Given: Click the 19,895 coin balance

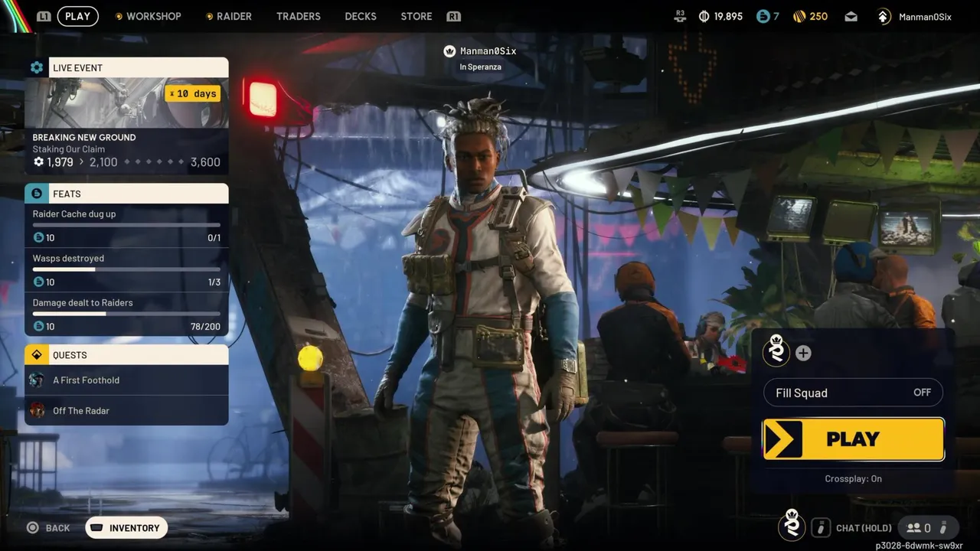Looking at the screenshot, I should click(728, 16).
